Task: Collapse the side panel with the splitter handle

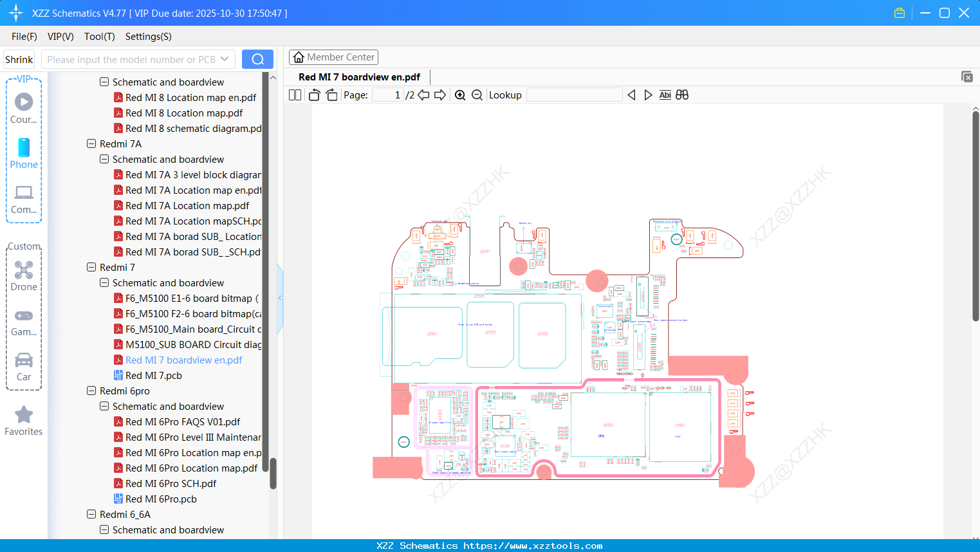Action: [280, 298]
